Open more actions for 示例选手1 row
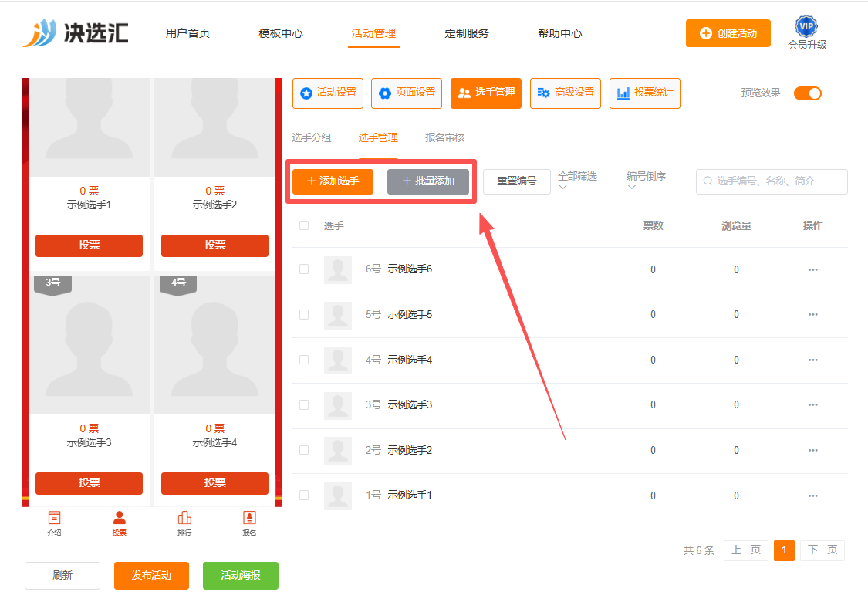 coord(812,496)
